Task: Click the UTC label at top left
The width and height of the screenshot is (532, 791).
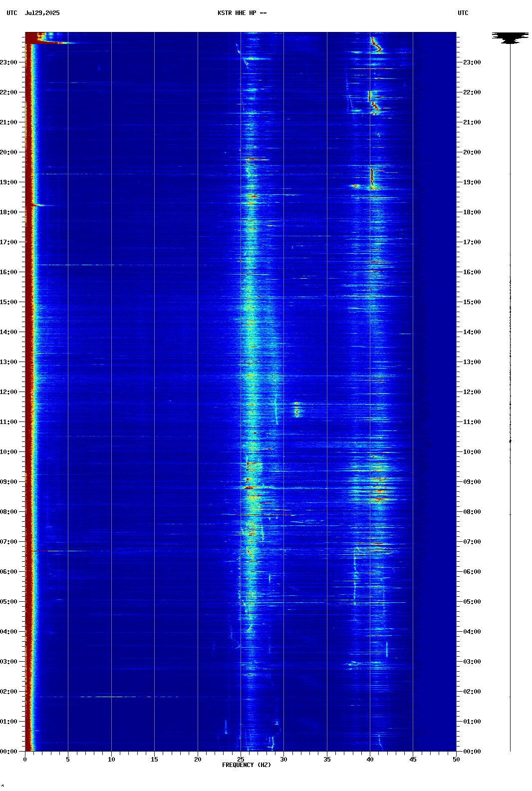Action: (x=12, y=13)
